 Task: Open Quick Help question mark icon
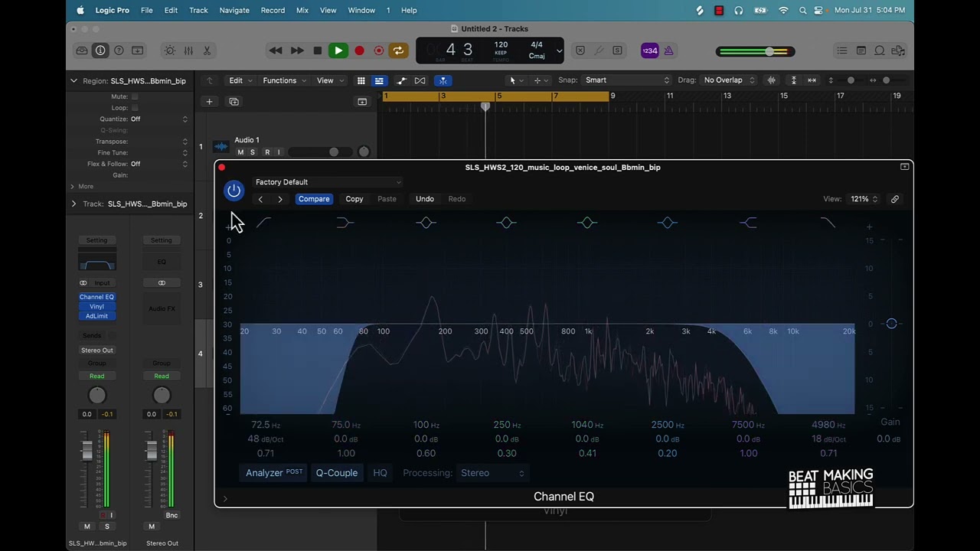tap(119, 51)
